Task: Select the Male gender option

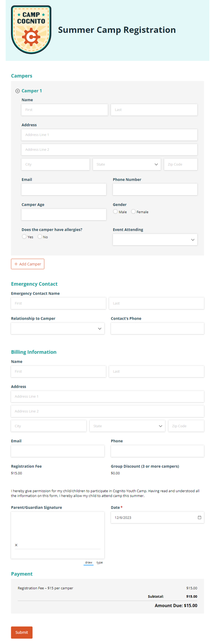Action: (115, 212)
